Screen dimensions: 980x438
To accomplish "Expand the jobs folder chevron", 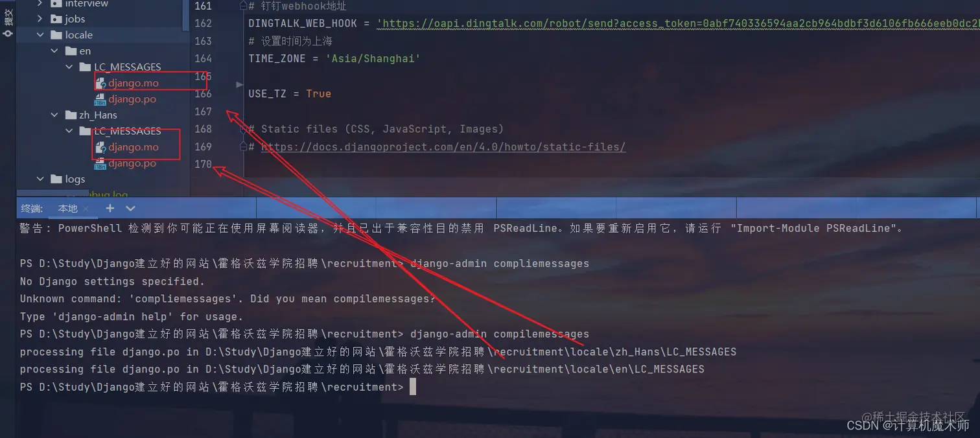I will [x=41, y=19].
